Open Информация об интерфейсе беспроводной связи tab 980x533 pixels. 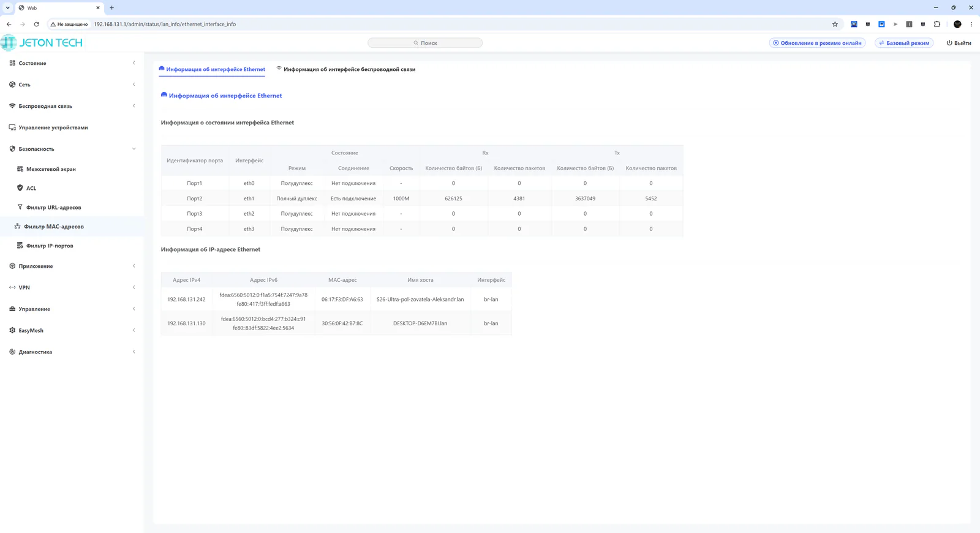346,69
